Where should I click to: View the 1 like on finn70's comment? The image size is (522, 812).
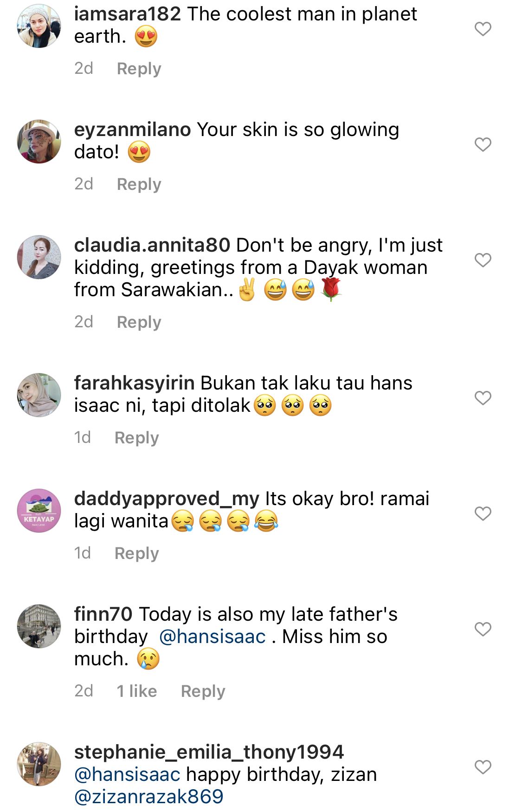pos(137,691)
